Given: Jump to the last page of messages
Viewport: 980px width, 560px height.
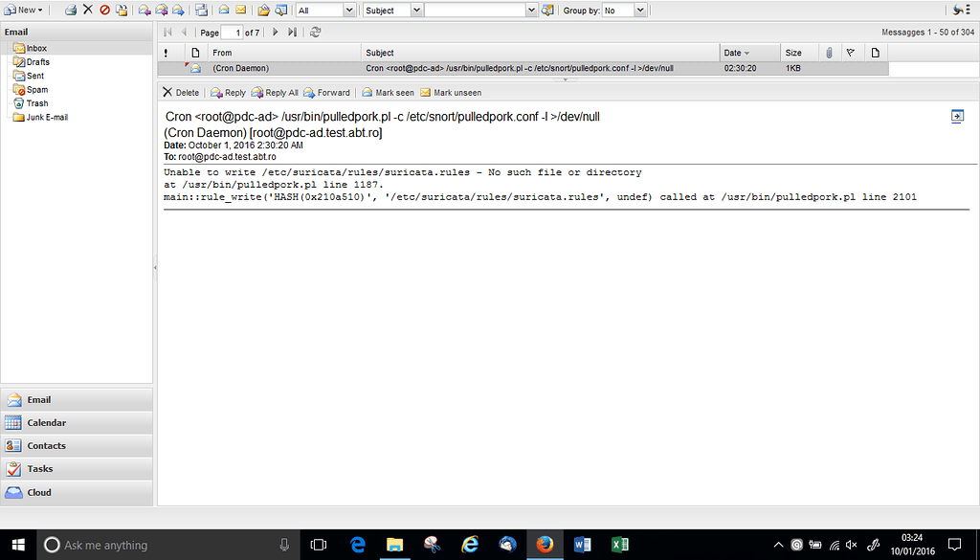Looking at the screenshot, I should 292,32.
